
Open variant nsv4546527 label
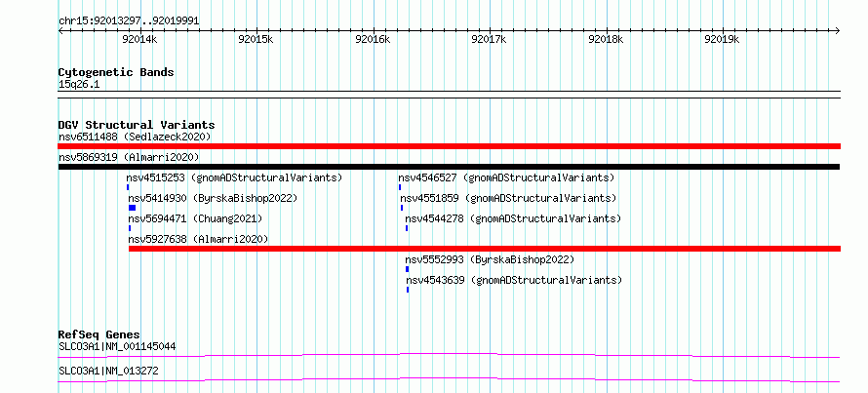click(506, 177)
